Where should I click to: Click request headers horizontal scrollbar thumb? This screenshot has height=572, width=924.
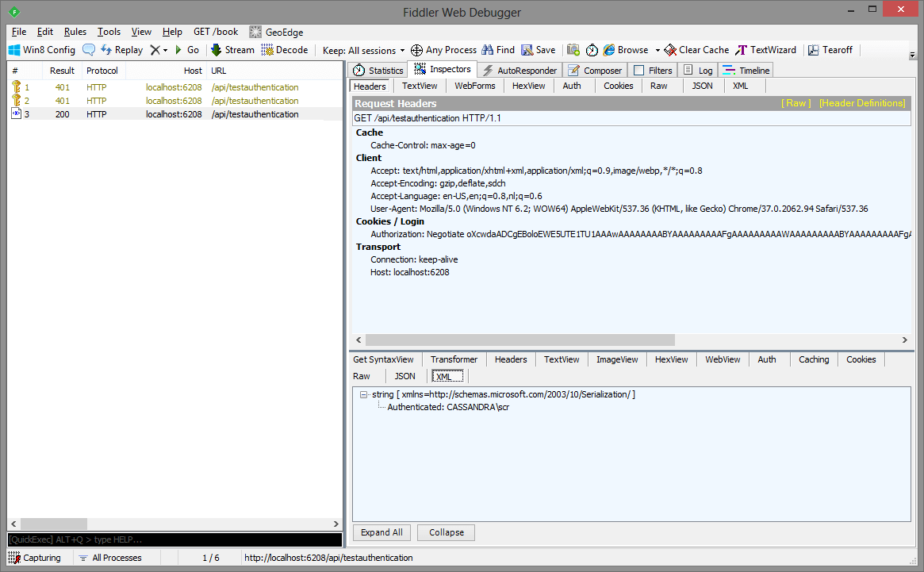tap(520, 340)
